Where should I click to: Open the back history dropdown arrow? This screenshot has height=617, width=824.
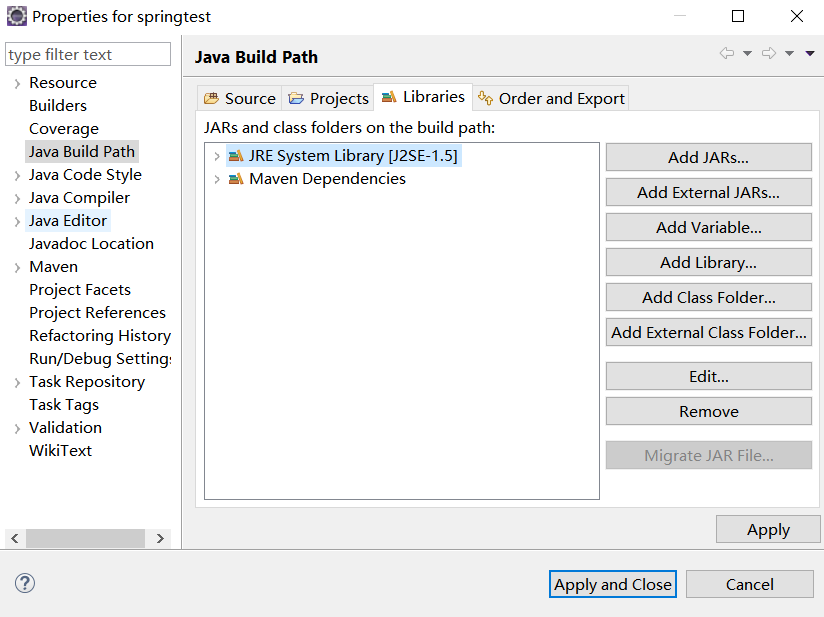pyautogui.click(x=747, y=53)
